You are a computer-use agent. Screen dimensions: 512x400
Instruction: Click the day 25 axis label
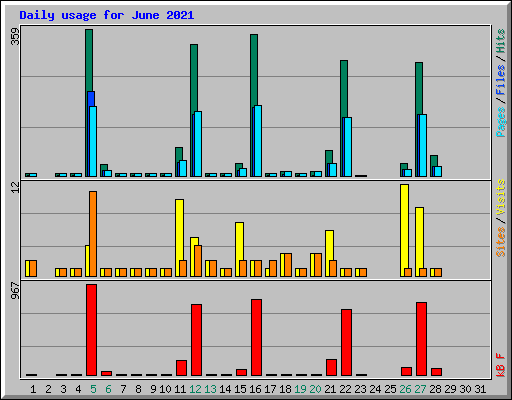[x=390, y=389]
